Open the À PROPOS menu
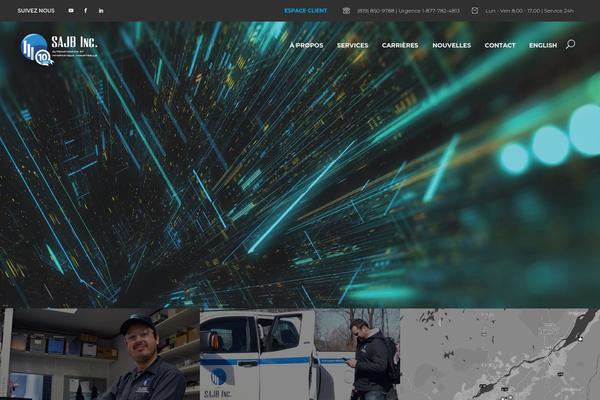 click(306, 45)
